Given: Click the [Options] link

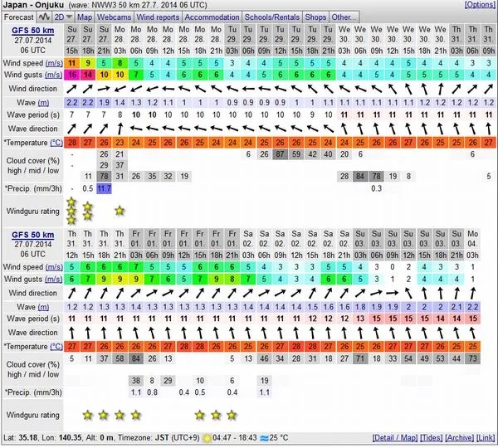Looking at the screenshot, I should pos(480,4).
